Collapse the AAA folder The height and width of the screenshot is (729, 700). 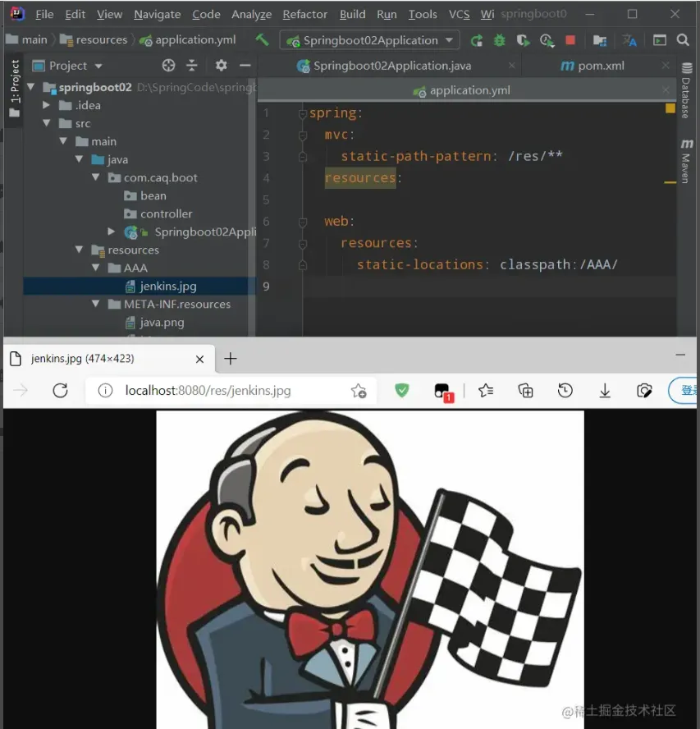pyautogui.click(x=96, y=268)
